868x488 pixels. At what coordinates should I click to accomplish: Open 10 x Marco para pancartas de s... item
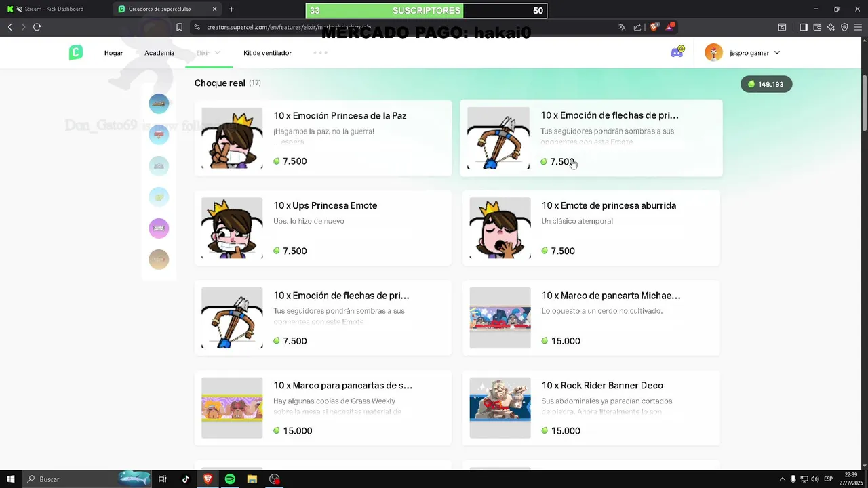[x=323, y=408]
